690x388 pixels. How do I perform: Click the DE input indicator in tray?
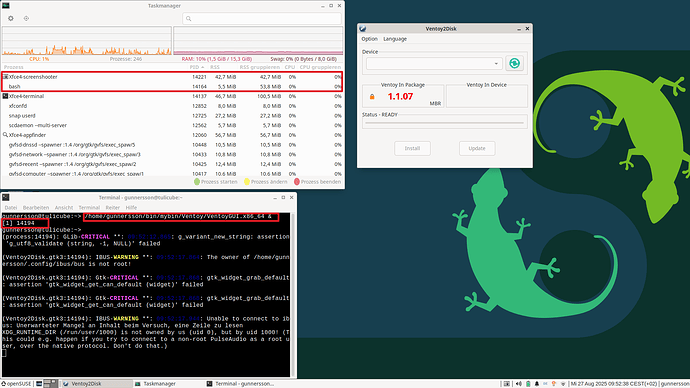tap(545, 384)
